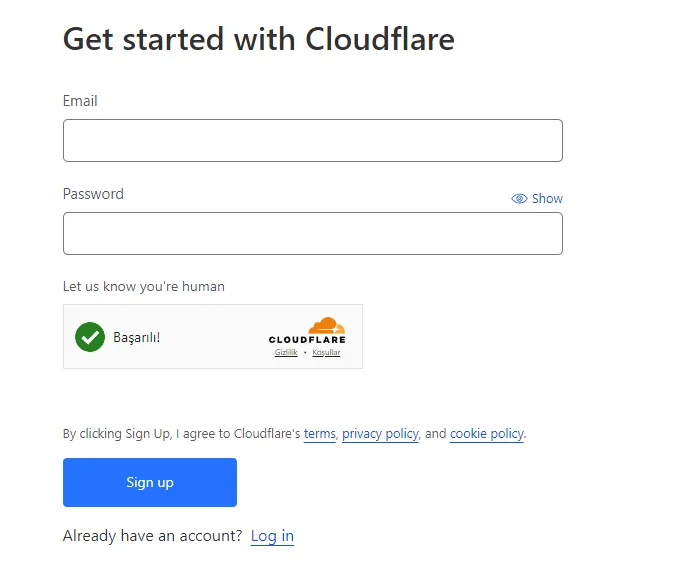696x582 pixels.
Task: Open the Gizlilik link in the widget
Action: tap(286, 353)
